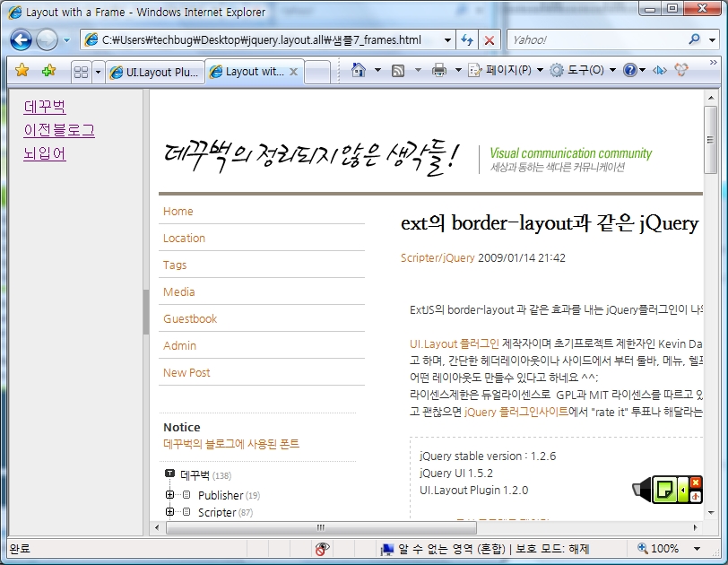
Task: Click the popup blocker status bar icon
Action: 321,549
